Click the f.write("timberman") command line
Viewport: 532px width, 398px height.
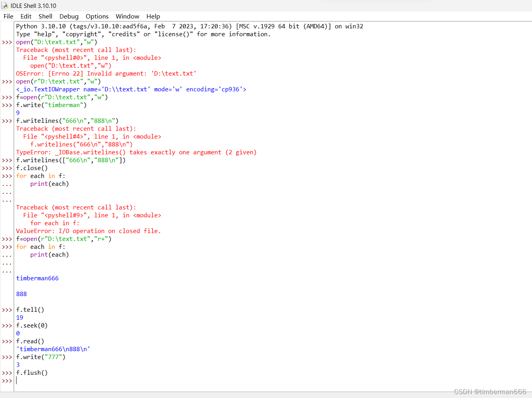[x=51, y=105]
